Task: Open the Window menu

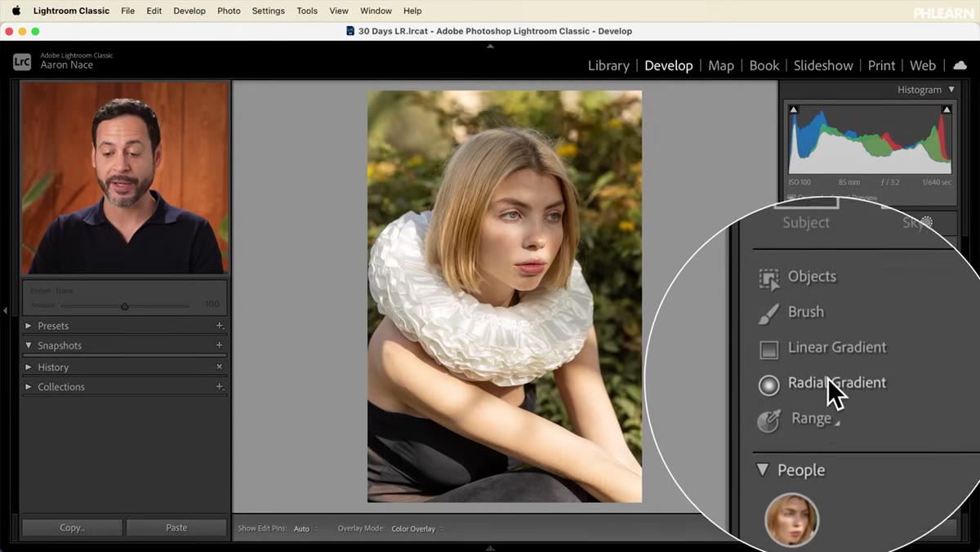Action: point(376,11)
